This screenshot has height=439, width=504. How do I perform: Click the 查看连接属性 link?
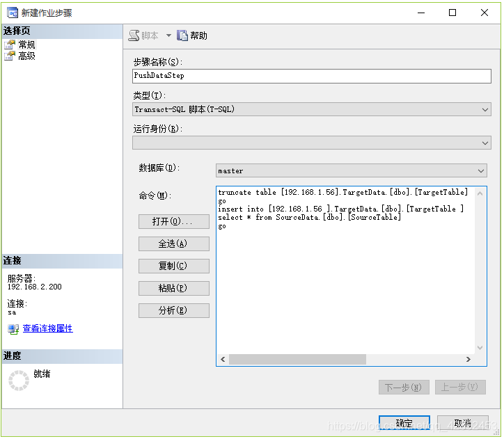47,328
